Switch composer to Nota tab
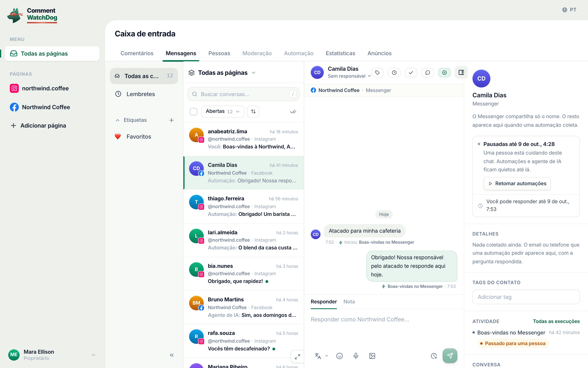The height and width of the screenshot is (368, 588). pos(349,302)
